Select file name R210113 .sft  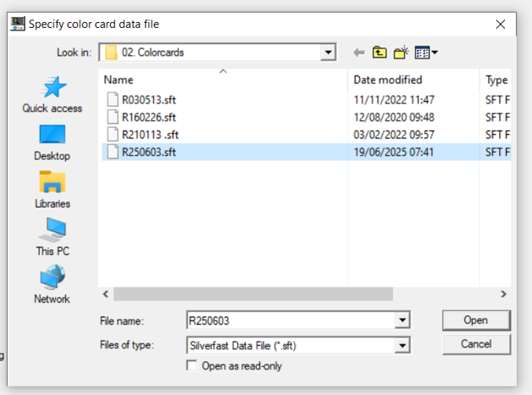pyautogui.click(x=150, y=135)
